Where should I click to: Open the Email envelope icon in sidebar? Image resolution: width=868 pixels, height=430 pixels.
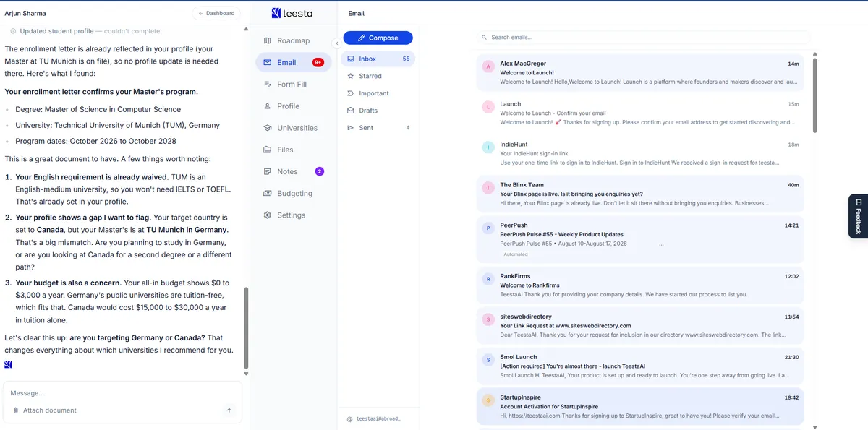coord(268,62)
